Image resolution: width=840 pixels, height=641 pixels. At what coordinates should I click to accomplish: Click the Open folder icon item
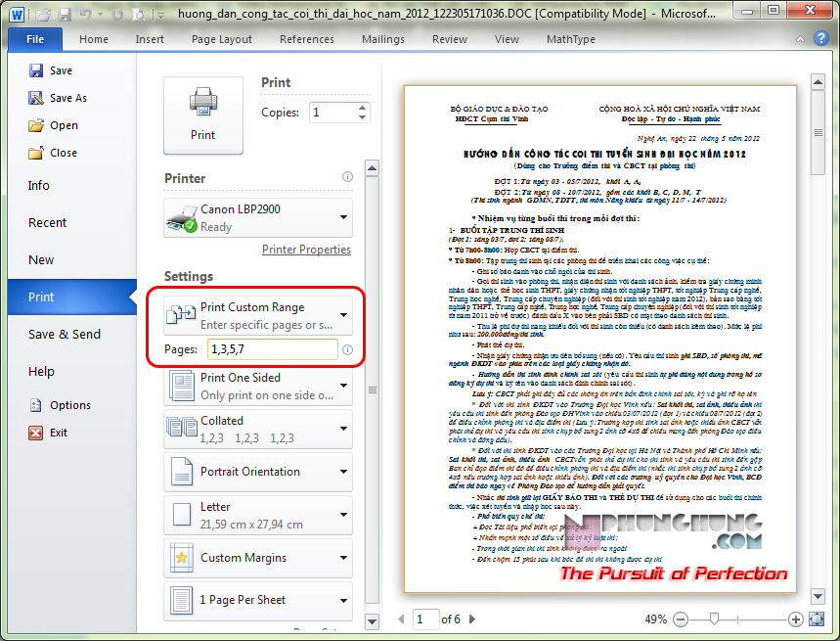36,125
